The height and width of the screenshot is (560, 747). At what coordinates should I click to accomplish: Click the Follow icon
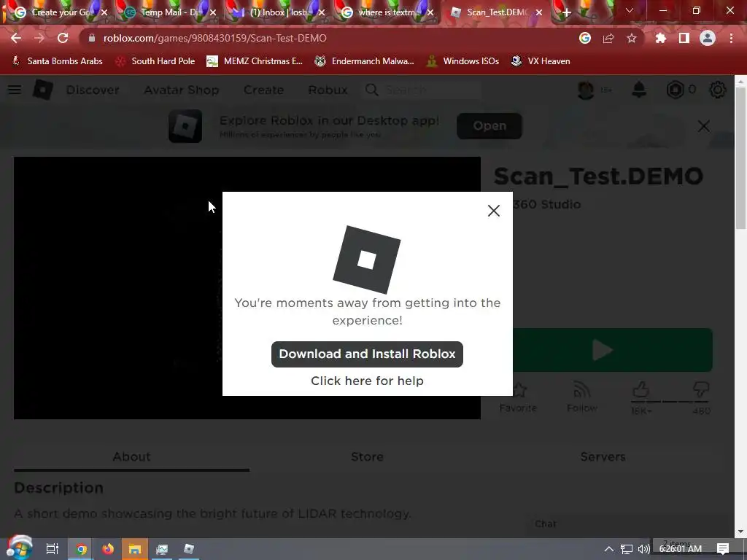581,390
